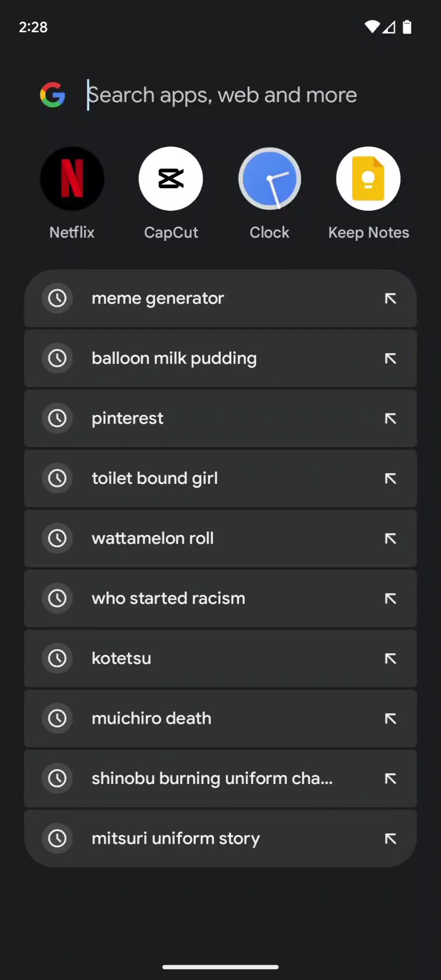
Task: Click history clock icon beside "kotetsu"
Action: click(57, 658)
